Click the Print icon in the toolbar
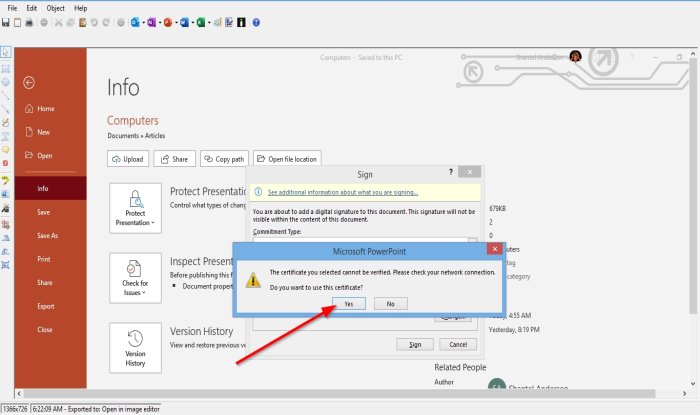 (x=29, y=22)
